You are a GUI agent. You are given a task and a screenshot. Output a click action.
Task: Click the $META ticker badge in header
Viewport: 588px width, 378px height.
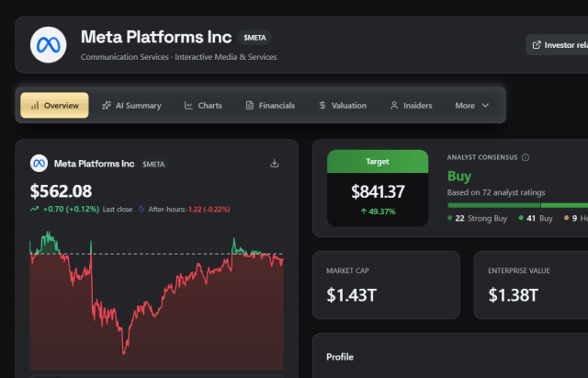(254, 38)
